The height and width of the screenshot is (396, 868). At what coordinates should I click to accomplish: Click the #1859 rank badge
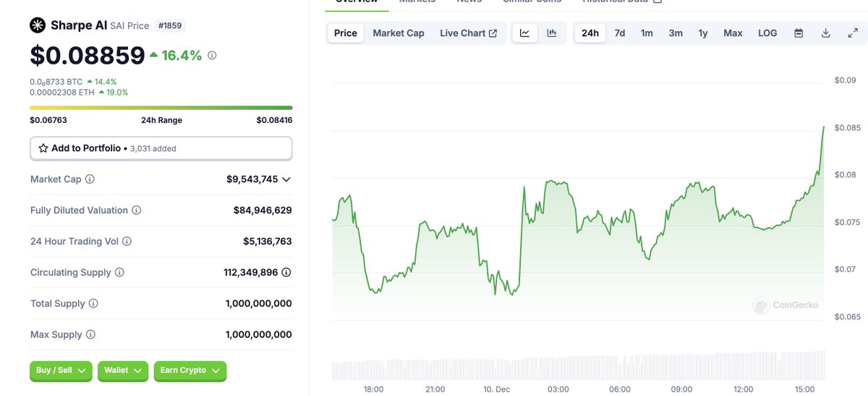(x=170, y=25)
